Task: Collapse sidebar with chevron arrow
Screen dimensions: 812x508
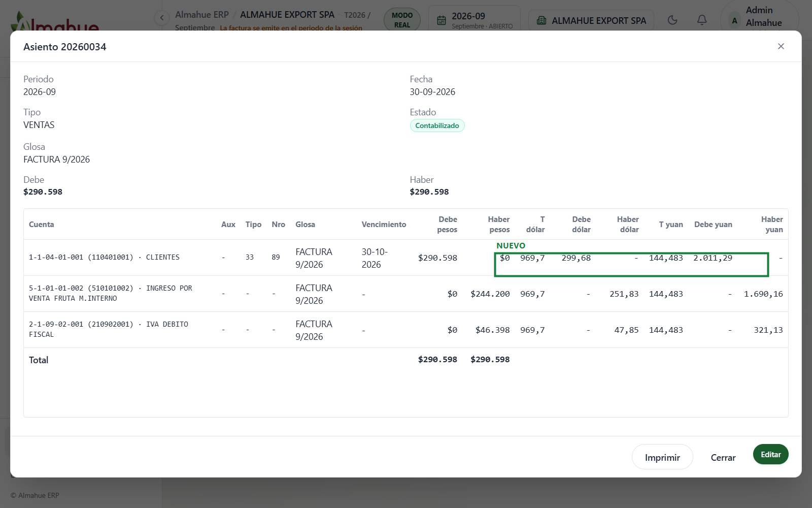Action: pos(161,18)
